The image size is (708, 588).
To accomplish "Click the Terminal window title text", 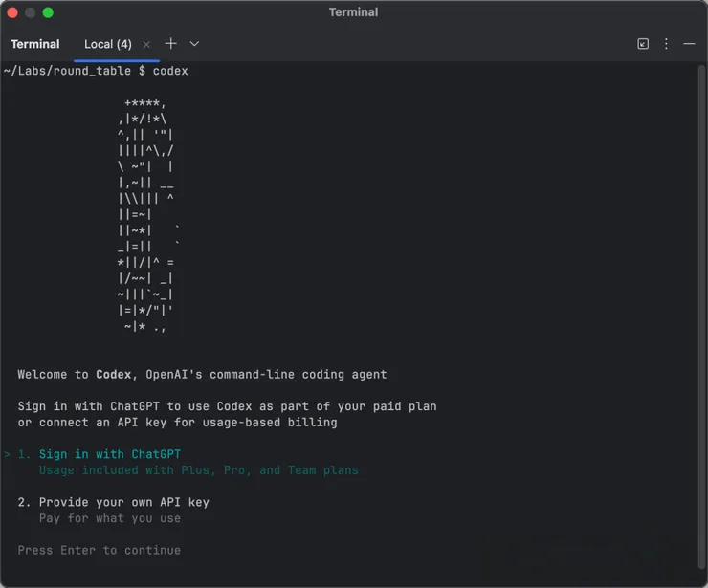I will (x=354, y=12).
